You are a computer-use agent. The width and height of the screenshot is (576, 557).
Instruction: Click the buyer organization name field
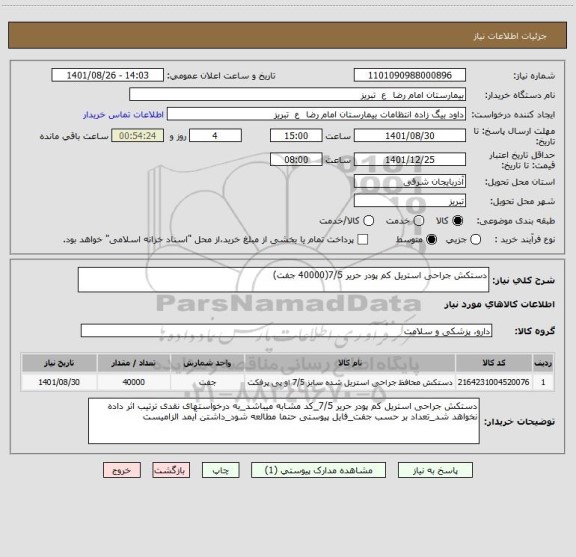(x=298, y=95)
